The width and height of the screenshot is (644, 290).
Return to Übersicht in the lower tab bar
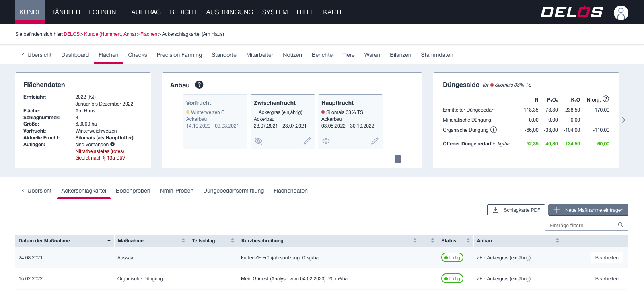(37, 191)
